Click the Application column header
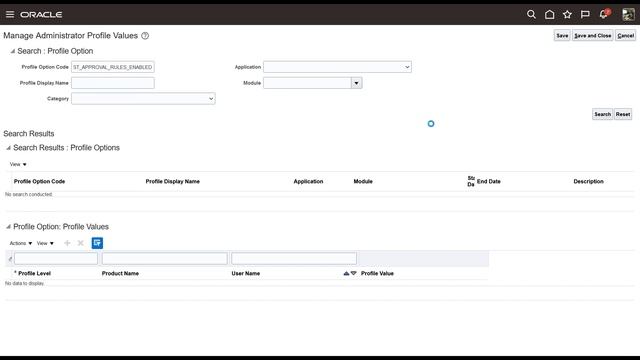This screenshot has height=360, width=640. pos(308,182)
